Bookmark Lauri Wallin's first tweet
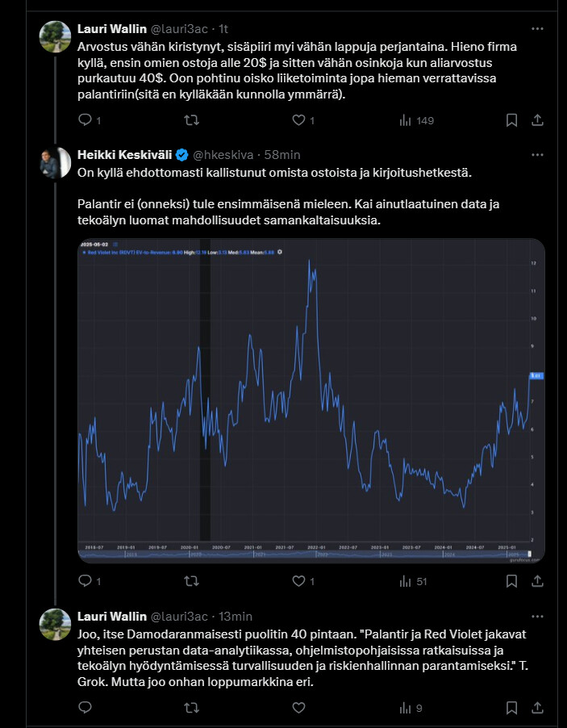 [511, 120]
